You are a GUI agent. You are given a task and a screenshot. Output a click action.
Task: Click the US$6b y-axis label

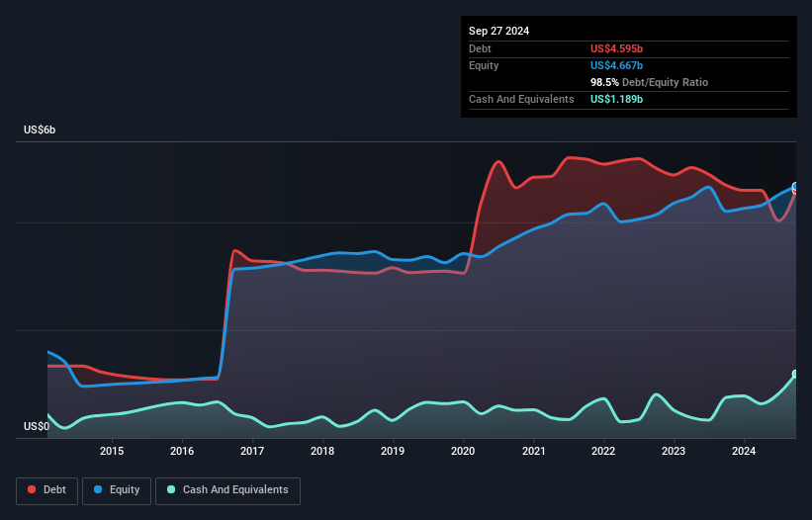(40, 130)
